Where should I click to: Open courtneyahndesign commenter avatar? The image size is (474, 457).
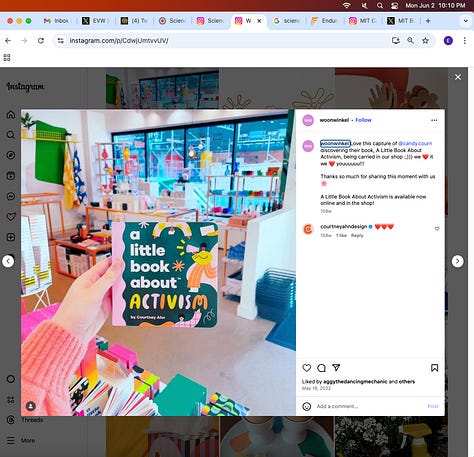308,229
